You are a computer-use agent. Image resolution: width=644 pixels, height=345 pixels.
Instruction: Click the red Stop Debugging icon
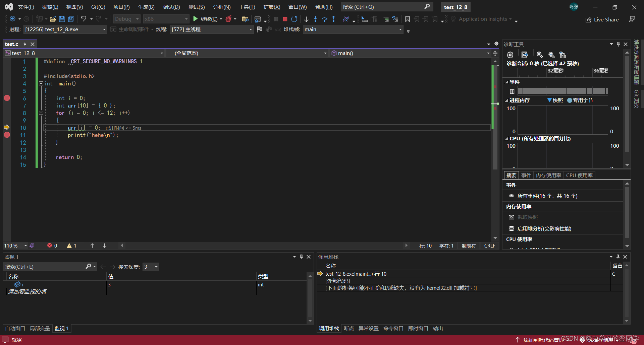coord(285,19)
